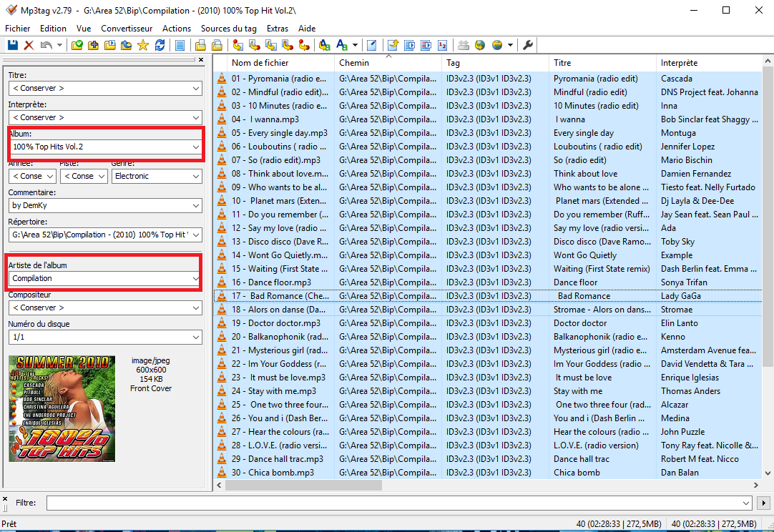Paste tag using the toolbar paste icon
774x532 pixels.
[x=217, y=45]
